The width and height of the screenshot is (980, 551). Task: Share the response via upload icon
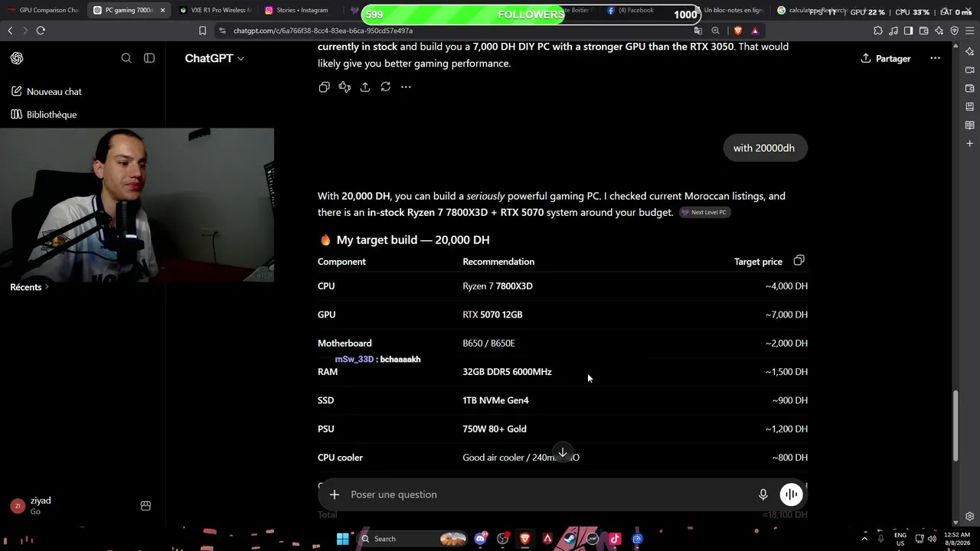click(365, 87)
